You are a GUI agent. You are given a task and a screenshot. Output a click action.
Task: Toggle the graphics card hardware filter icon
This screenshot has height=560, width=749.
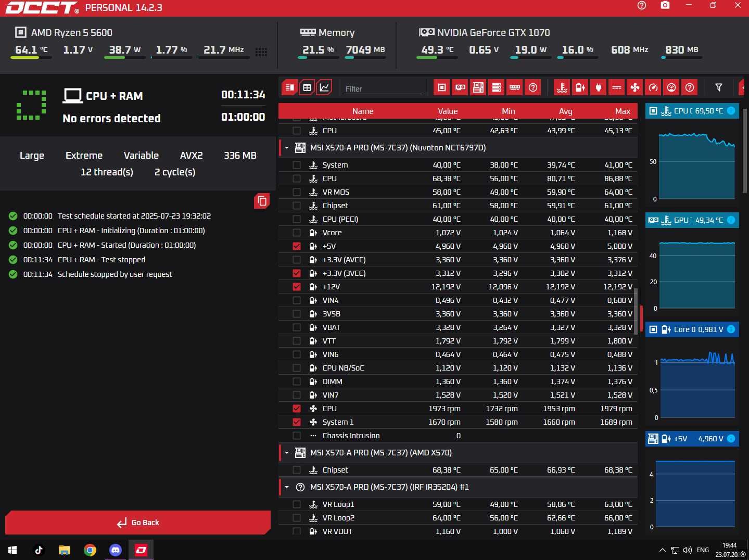pyautogui.click(x=460, y=87)
